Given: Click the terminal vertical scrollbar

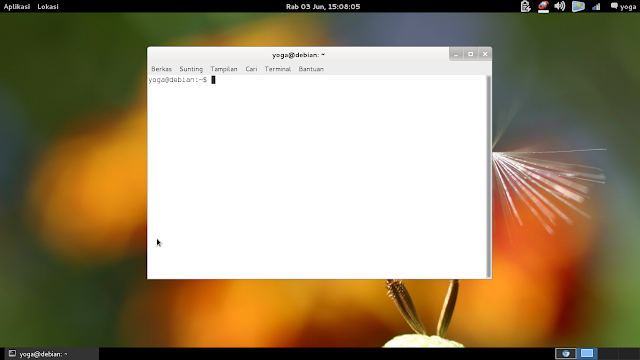Looking at the screenshot, I should click(489, 177).
